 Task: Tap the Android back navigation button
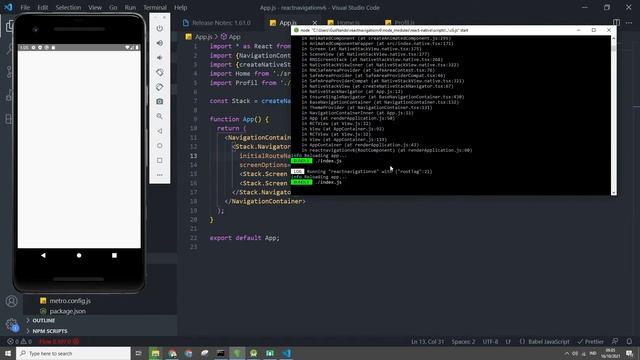[43, 255]
